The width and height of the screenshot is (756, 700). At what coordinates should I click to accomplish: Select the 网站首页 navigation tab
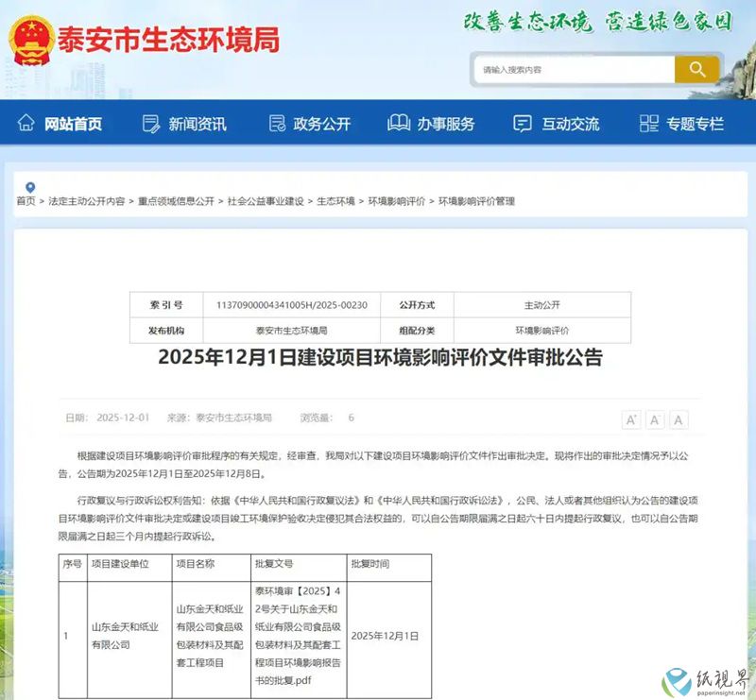tap(60, 124)
